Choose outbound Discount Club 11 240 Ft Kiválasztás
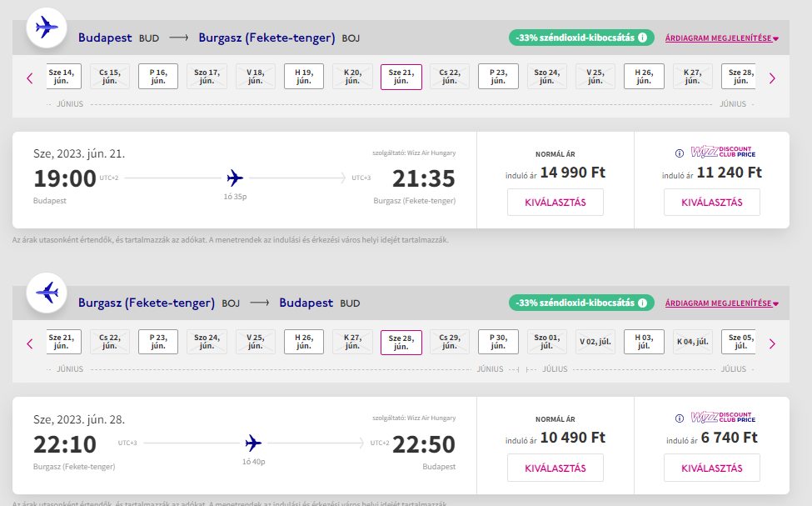The image size is (812, 506). click(711, 203)
